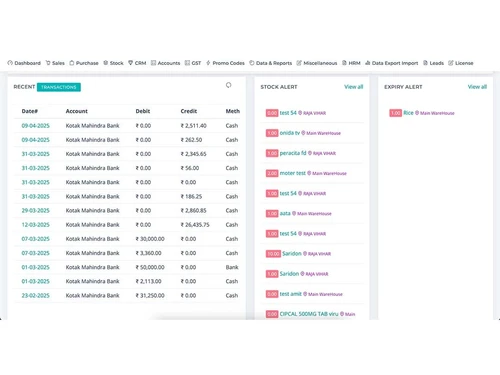The image size is (500, 375).
Task: Open the transaction debiting ₹ 50,000.00
Action: click(x=35, y=267)
